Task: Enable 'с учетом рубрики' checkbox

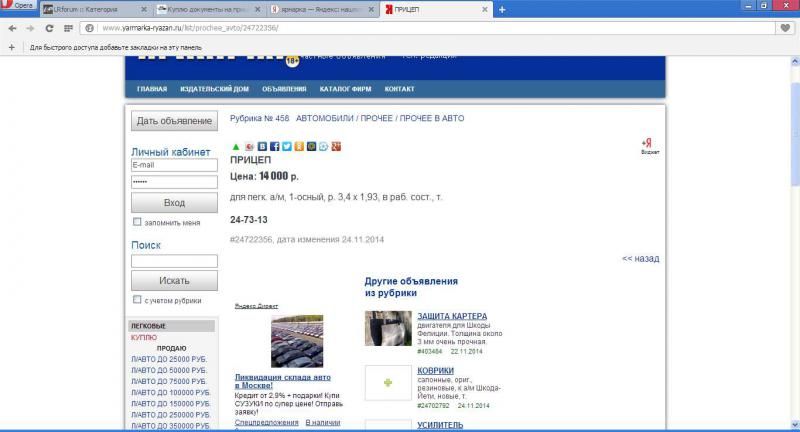Action: 137,300
